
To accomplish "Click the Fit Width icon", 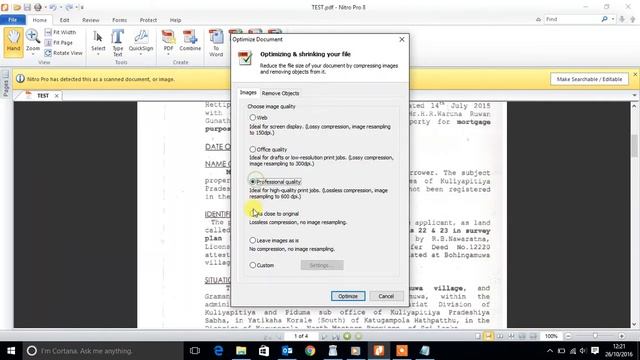I will [x=48, y=32].
